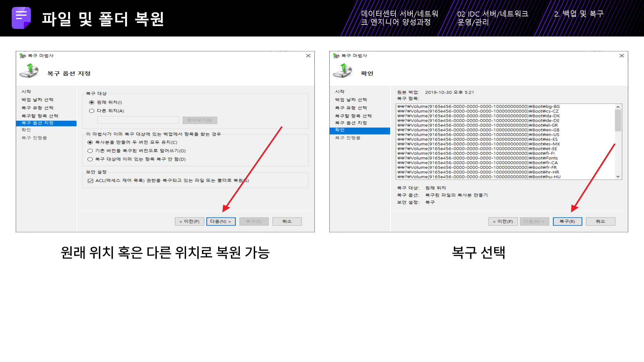Image resolution: width=644 pixels, height=362 pixels.
Task: Click right wizard title bar small icon
Action: pos(336,56)
